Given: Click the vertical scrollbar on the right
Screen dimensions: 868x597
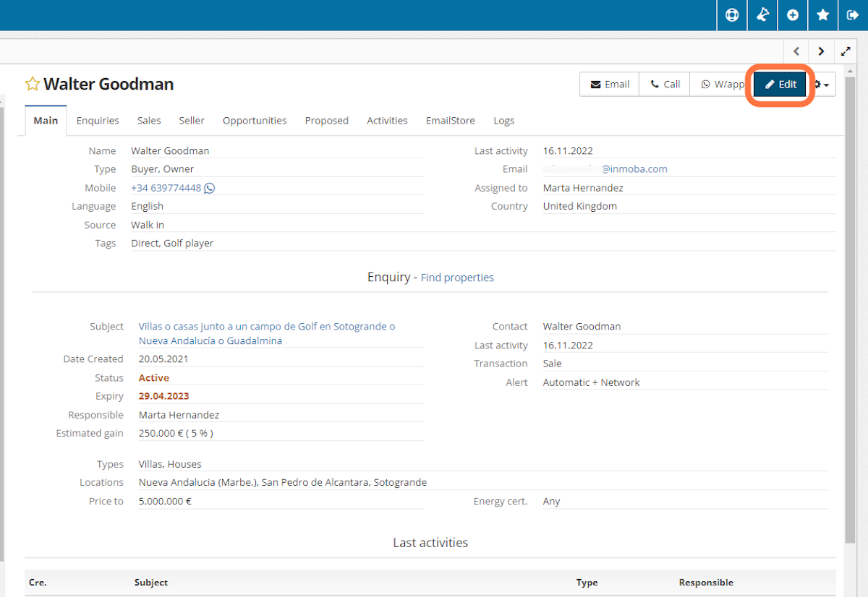Looking at the screenshot, I should 850,289.
